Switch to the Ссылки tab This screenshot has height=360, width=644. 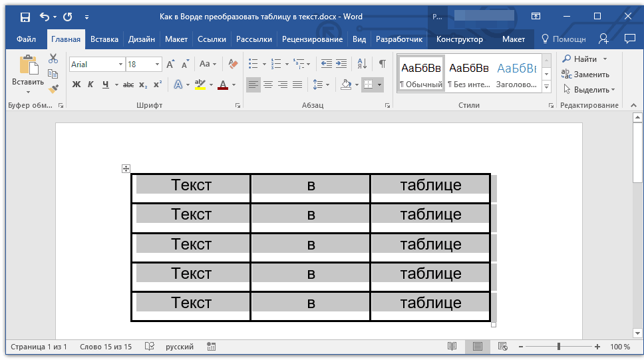pyautogui.click(x=212, y=39)
